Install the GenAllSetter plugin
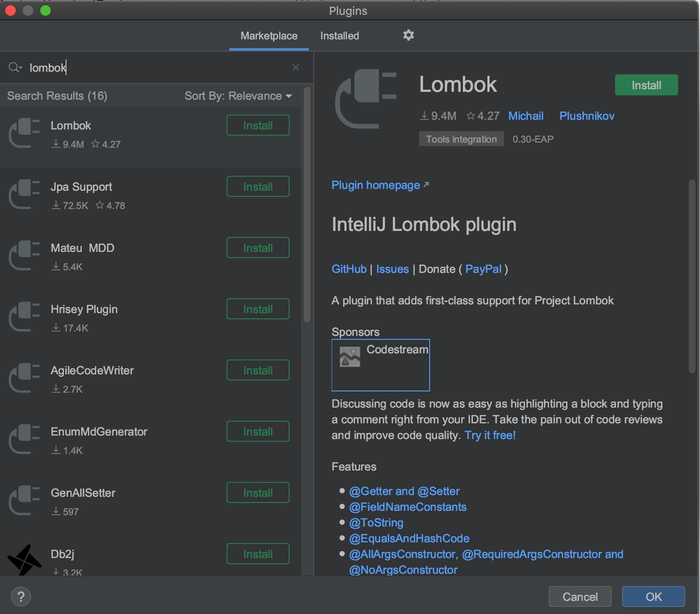 coord(258,493)
